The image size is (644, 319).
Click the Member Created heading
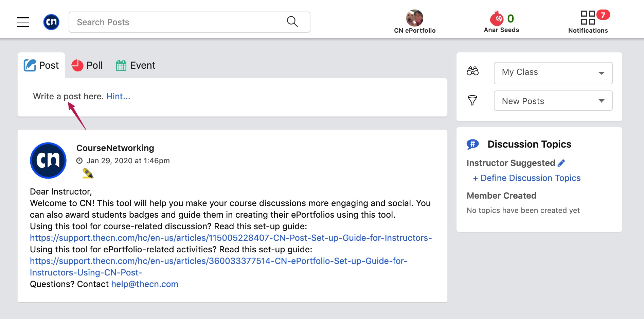pyautogui.click(x=501, y=196)
